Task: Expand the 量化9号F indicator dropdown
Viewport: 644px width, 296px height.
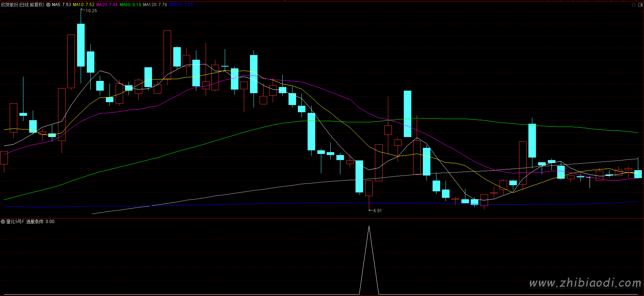Action: 3,222
